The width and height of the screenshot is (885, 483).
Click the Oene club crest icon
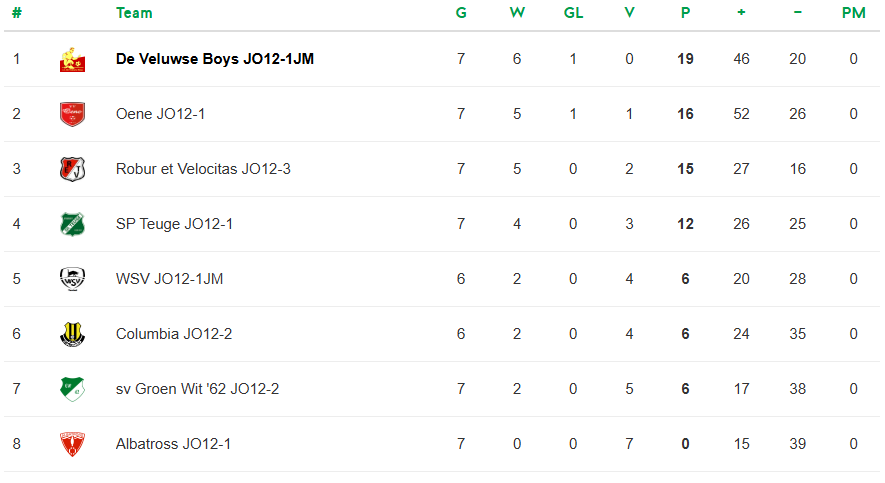point(72,114)
